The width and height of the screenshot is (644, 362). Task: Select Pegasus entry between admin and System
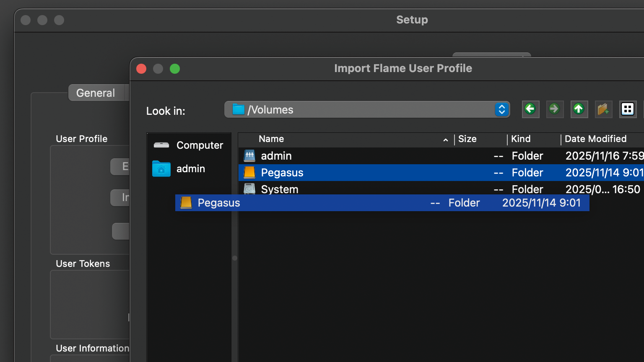point(282,173)
